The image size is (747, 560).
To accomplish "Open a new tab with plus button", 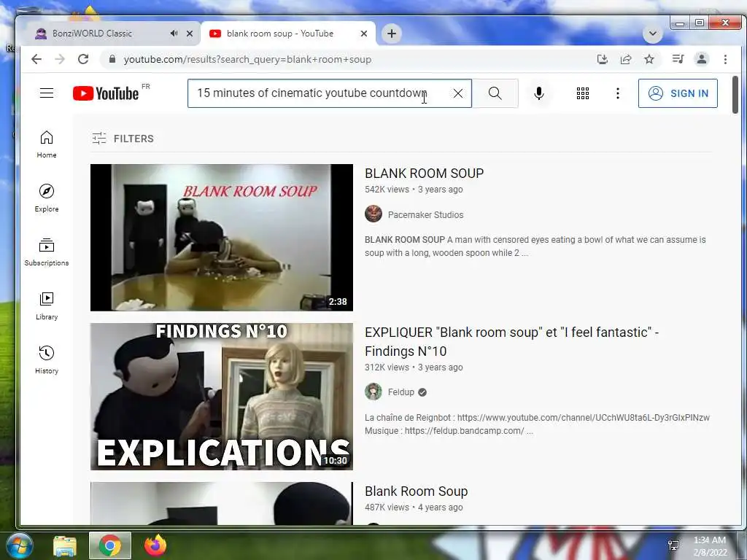I will 392,34.
